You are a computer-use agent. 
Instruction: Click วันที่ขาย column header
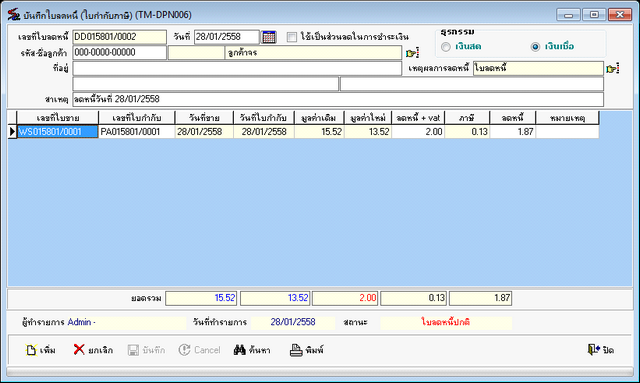(x=204, y=118)
